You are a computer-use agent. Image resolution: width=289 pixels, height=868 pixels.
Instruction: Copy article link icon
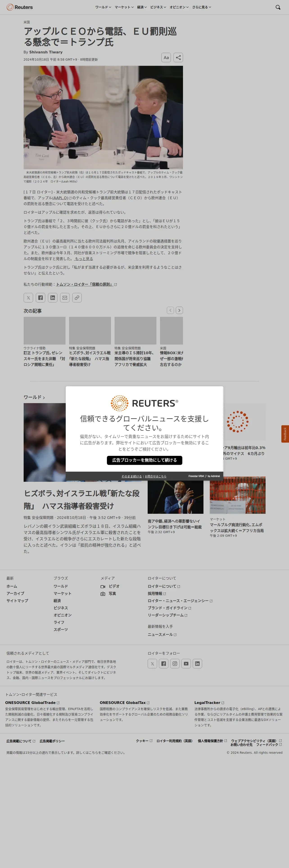click(x=77, y=297)
